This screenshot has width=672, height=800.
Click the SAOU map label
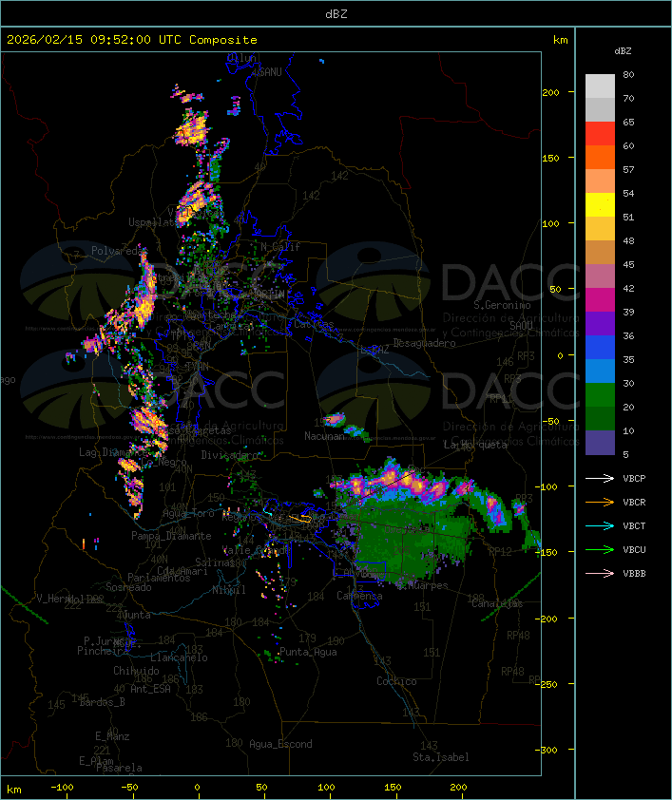click(521, 325)
